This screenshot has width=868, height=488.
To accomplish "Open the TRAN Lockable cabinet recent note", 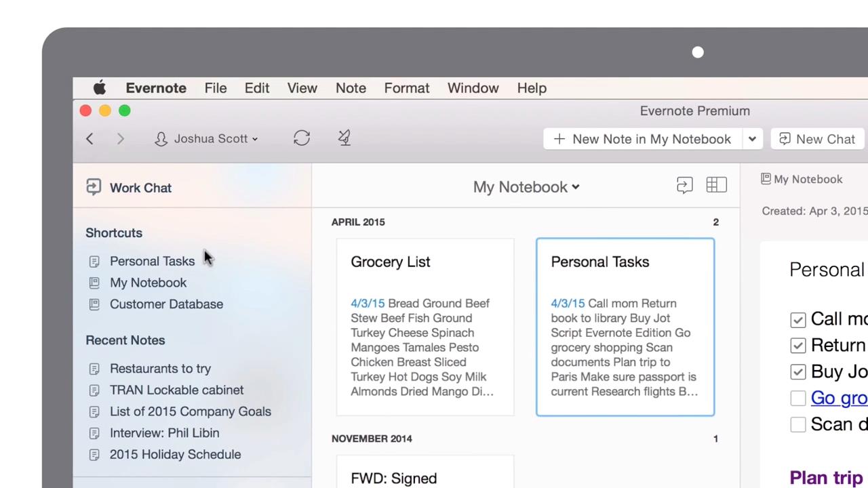I will (x=176, y=390).
